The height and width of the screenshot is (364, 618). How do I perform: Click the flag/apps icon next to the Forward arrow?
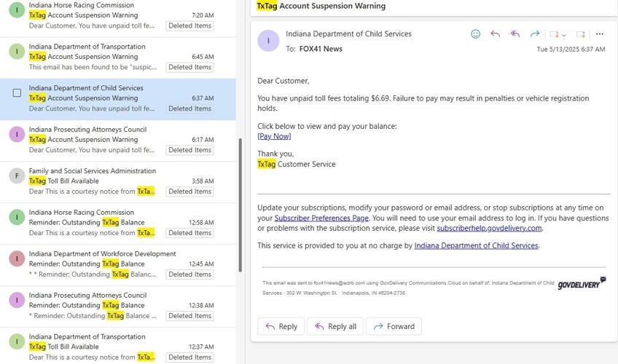554,35
